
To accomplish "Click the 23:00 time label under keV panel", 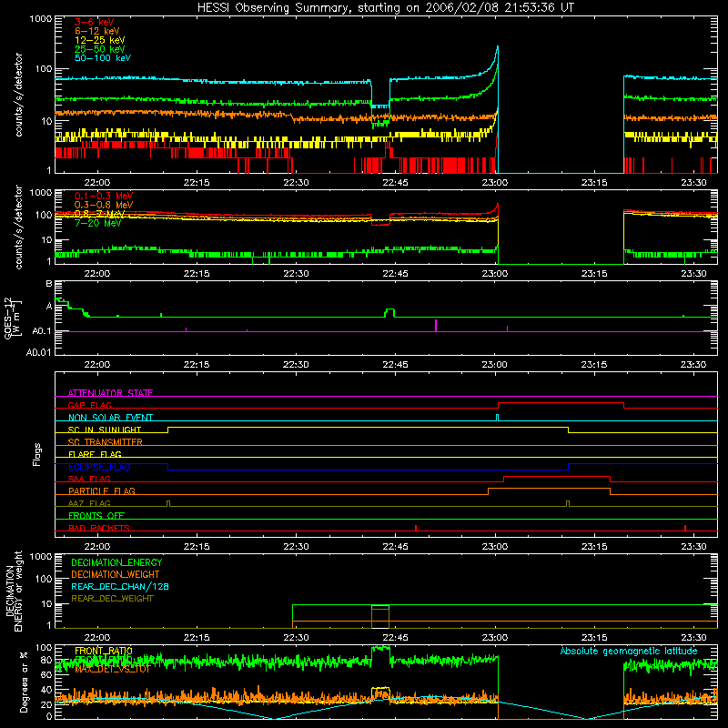I will click(x=495, y=183).
